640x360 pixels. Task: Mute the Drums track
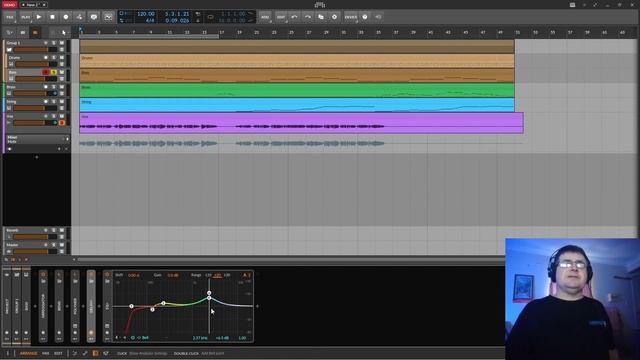62,58
